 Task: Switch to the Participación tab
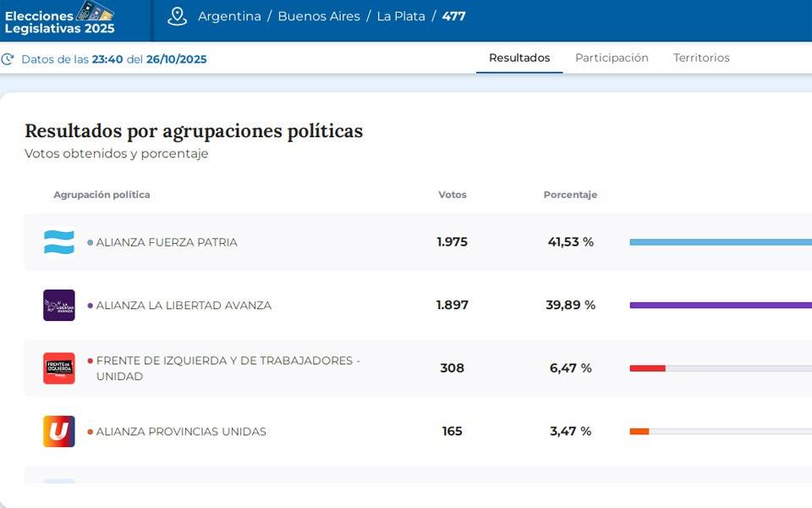click(x=612, y=58)
